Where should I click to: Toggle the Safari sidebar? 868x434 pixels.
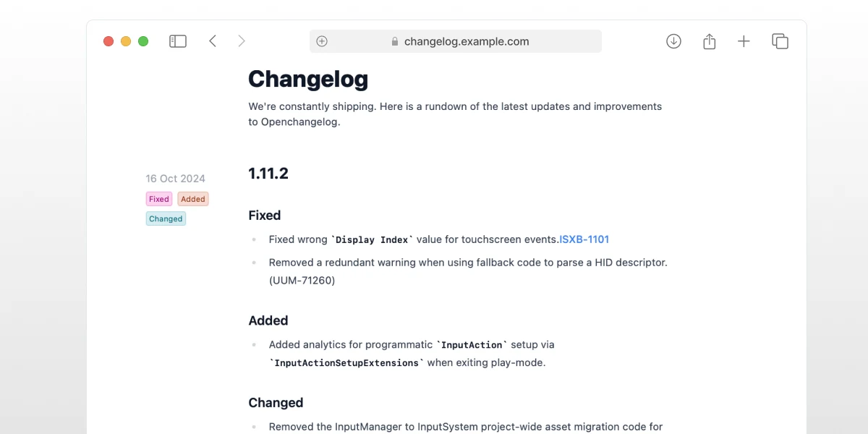(x=177, y=41)
